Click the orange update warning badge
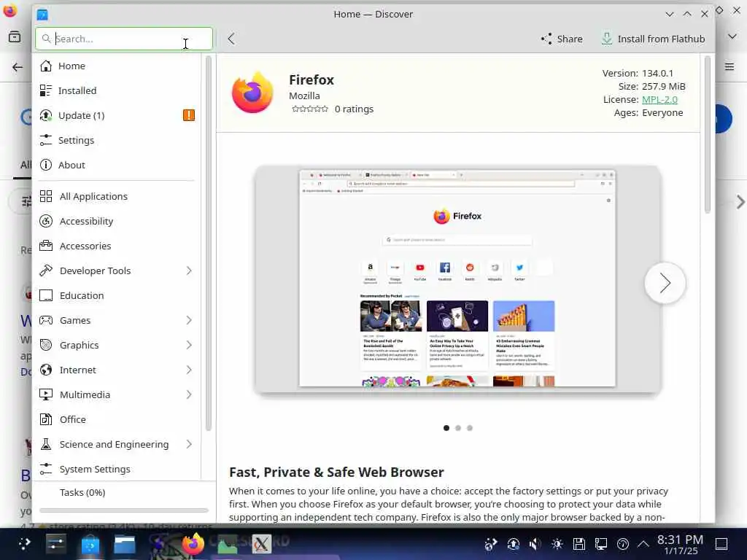The width and height of the screenshot is (747, 560). (189, 115)
